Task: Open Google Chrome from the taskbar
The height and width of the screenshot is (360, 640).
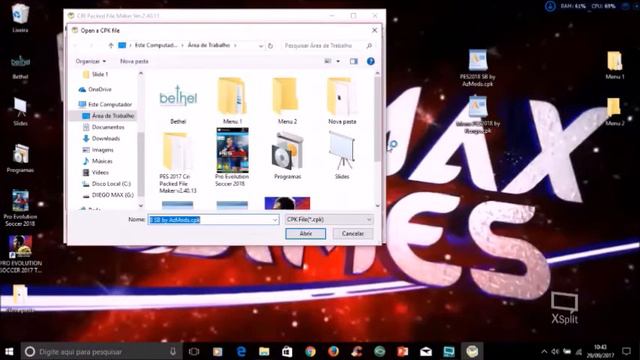Action: tap(310, 351)
